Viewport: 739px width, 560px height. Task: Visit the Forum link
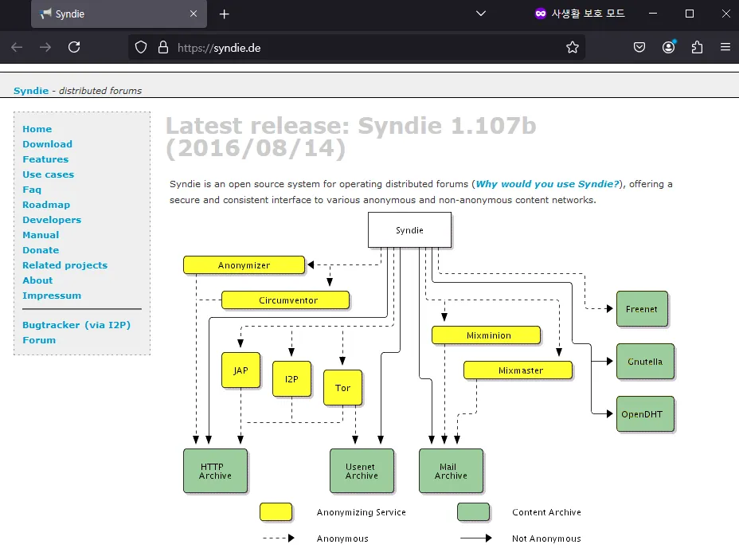(x=39, y=340)
